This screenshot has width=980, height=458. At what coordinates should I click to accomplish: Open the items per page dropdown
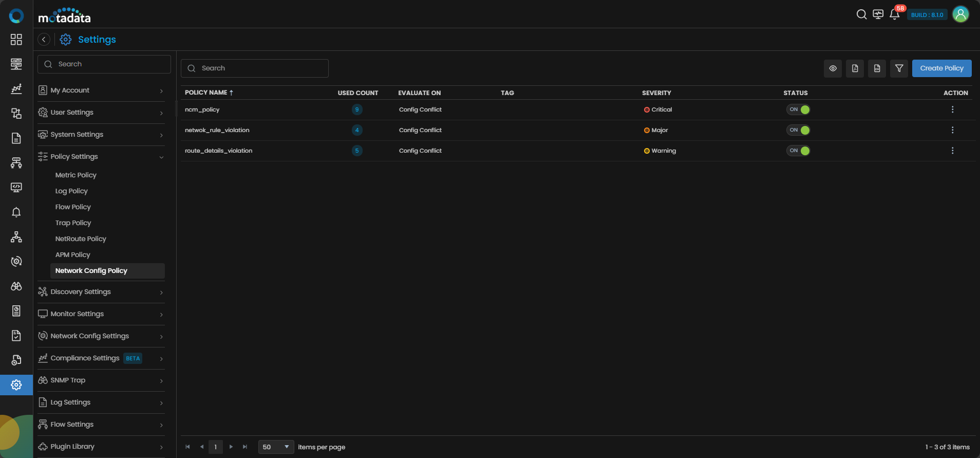(x=276, y=447)
